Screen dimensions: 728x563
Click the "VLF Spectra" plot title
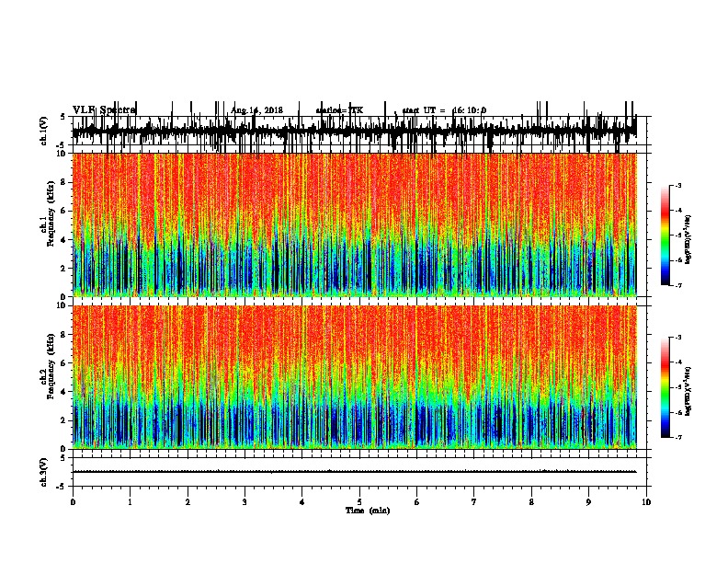coord(105,110)
